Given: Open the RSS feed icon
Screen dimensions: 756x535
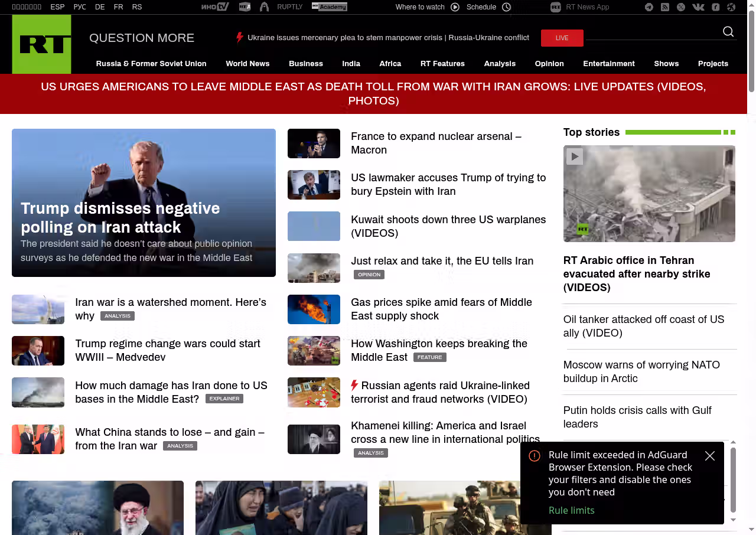Looking at the screenshot, I should 665,7.
